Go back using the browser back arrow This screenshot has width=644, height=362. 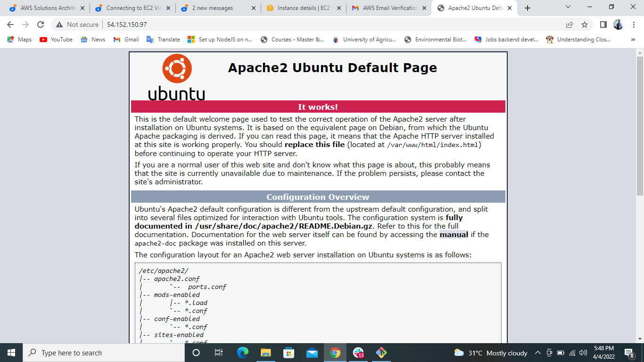pyautogui.click(x=10, y=25)
